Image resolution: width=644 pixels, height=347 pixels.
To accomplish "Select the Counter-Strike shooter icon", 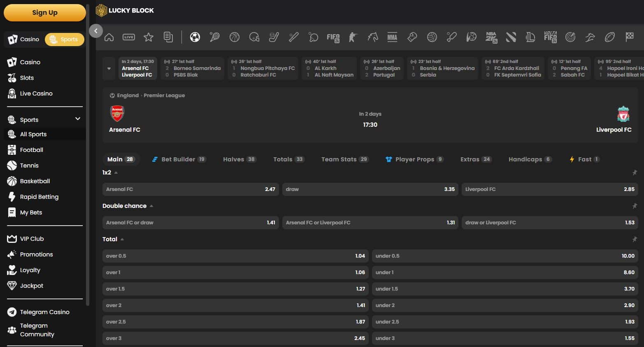I will point(353,37).
